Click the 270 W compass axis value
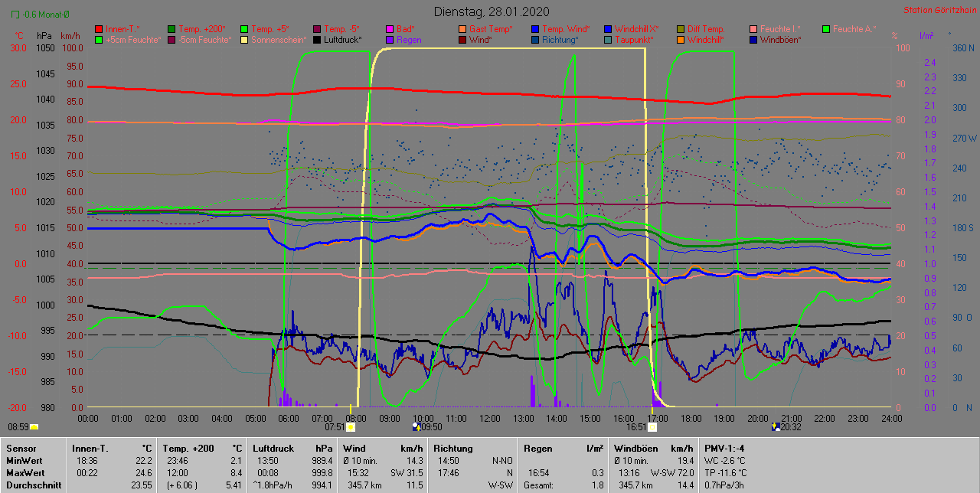The image size is (980, 493). click(x=963, y=138)
